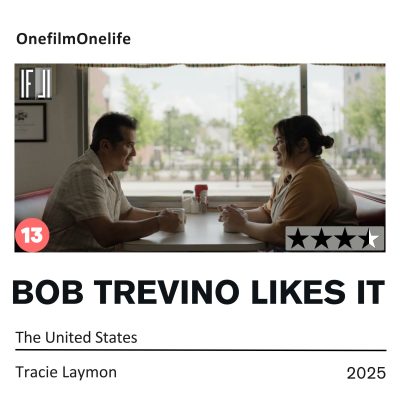
Task: Click the BOB TREVINO LIKES IT title
Action: click(x=199, y=292)
